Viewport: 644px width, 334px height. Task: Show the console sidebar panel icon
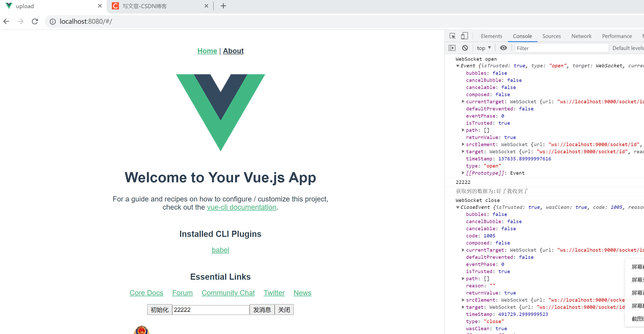pos(452,48)
